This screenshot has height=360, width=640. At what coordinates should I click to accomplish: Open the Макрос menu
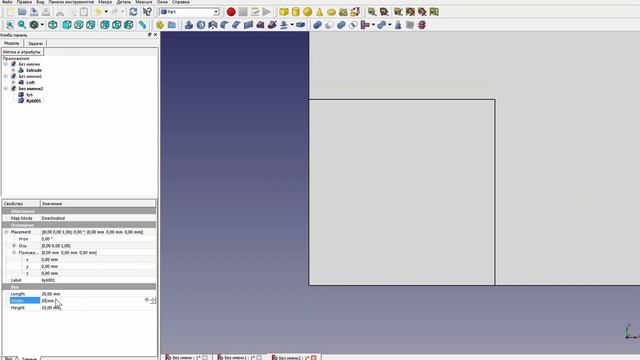point(105,2)
